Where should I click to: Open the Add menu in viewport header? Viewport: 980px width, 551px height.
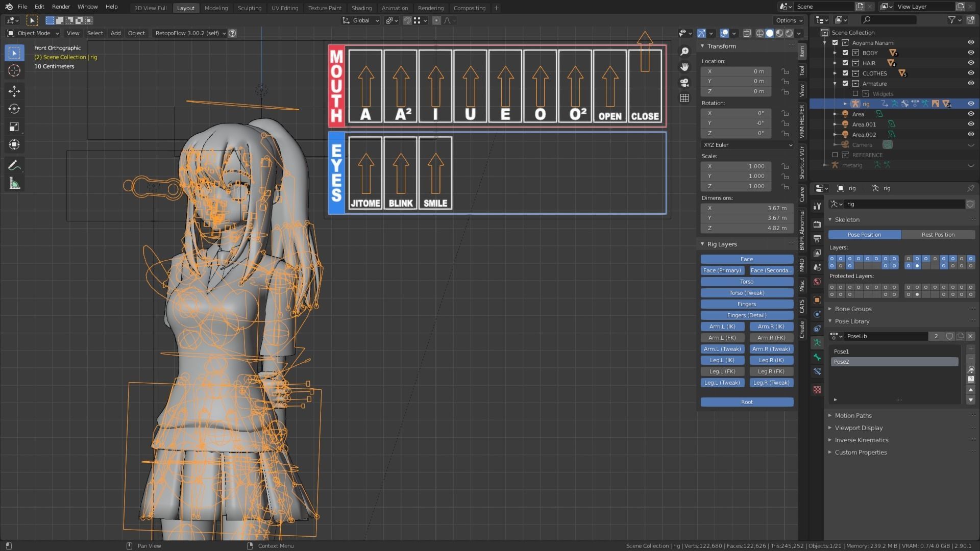point(116,33)
